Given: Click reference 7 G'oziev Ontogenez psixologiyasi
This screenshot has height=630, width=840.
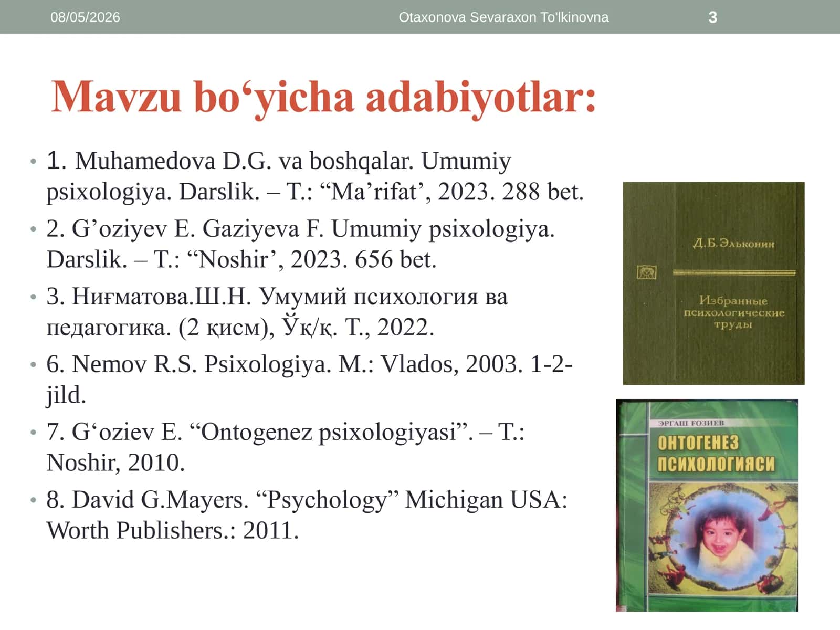Looking at the screenshot, I should click(x=286, y=447).
